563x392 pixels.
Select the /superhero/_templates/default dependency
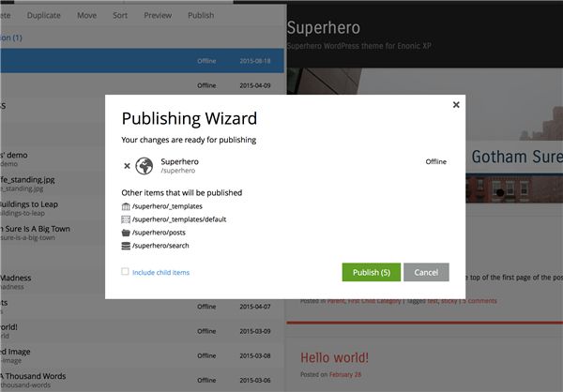(x=179, y=219)
